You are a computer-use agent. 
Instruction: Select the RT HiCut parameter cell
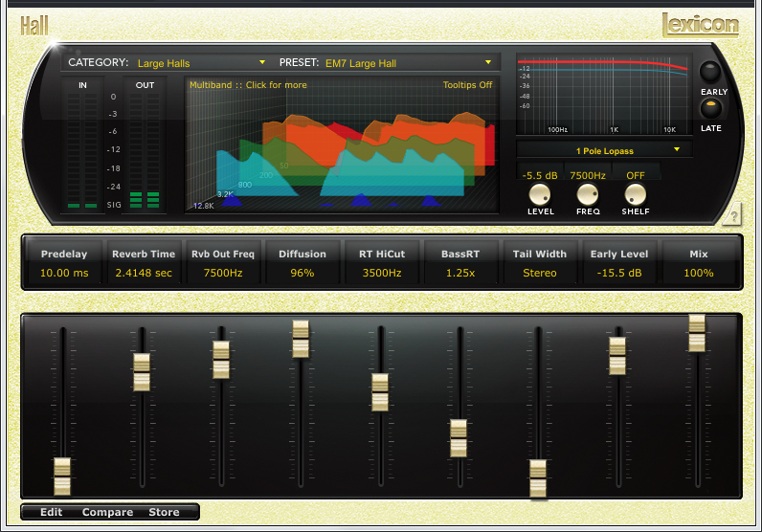pyautogui.click(x=382, y=263)
